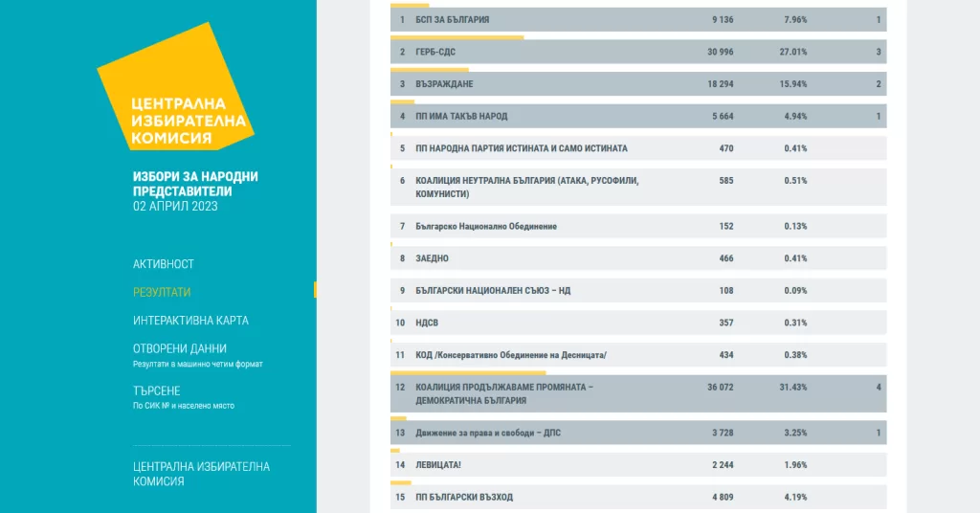
Task: Click vote count 30 996
Action: [x=720, y=52]
